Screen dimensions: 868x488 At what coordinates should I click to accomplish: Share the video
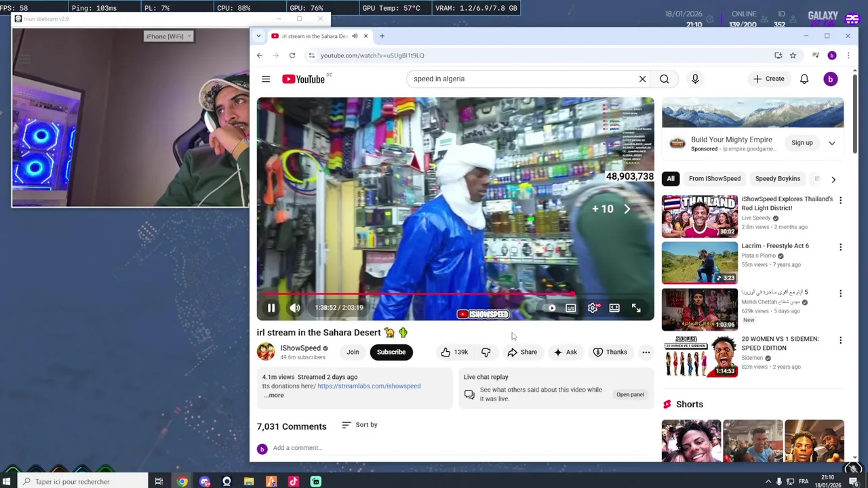pyautogui.click(x=522, y=352)
